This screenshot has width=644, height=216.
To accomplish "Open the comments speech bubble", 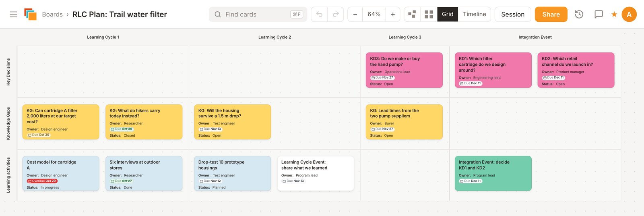I will pos(599,15).
